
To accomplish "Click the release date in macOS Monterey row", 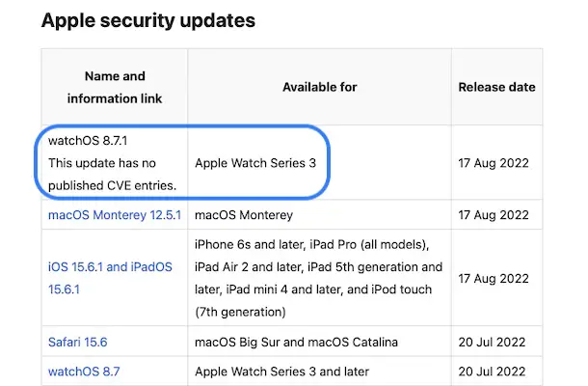I will pyautogui.click(x=494, y=214).
